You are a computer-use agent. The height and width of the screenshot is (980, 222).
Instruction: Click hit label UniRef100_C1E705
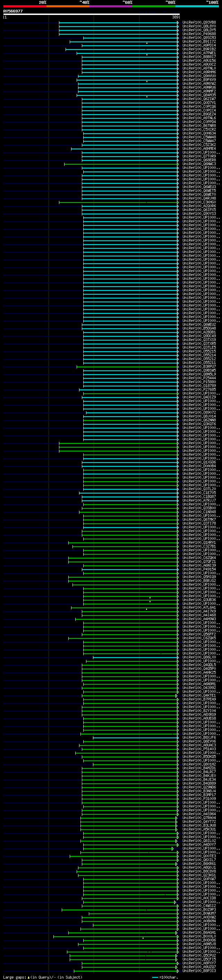click(x=199, y=493)
